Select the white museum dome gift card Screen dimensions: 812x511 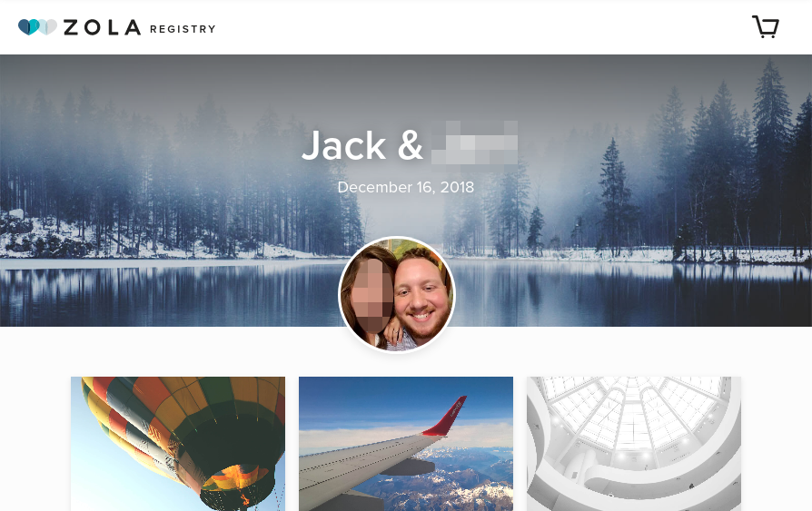tap(634, 444)
